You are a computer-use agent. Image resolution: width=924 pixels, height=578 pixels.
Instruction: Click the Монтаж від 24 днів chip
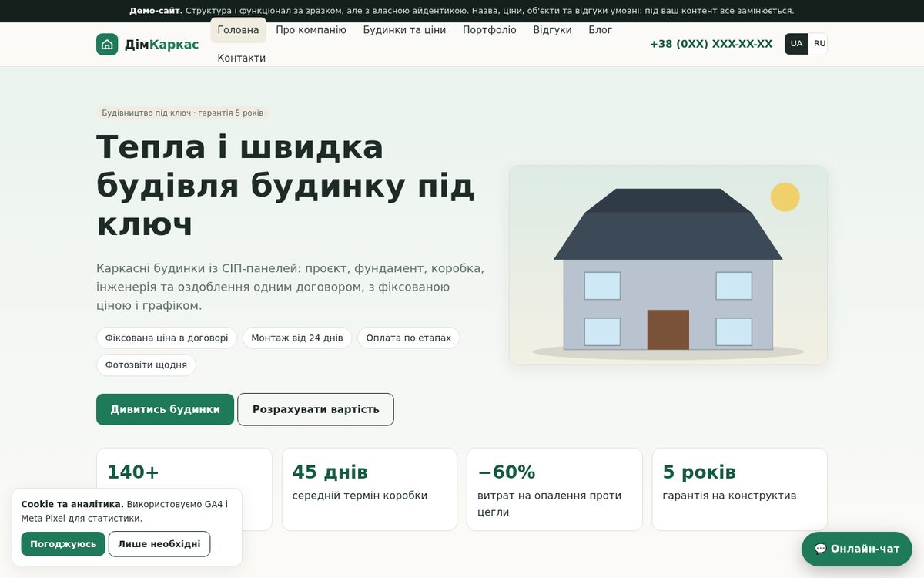tap(297, 338)
